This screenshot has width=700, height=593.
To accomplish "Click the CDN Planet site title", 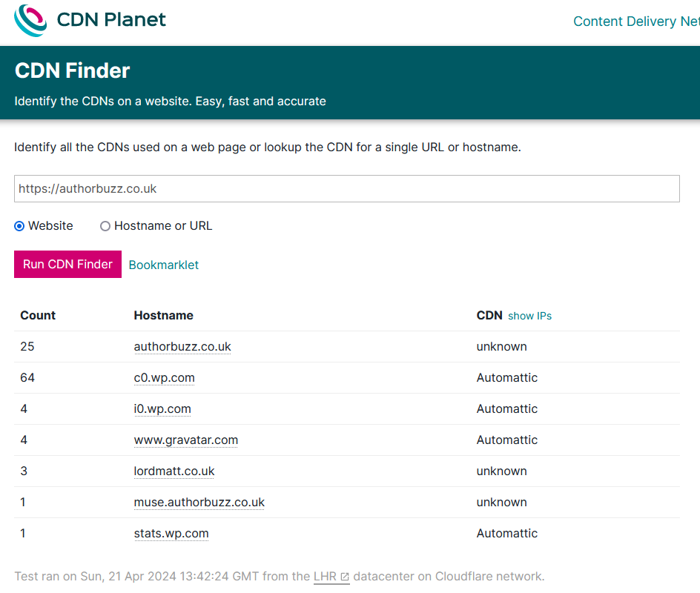I will coord(111,19).
